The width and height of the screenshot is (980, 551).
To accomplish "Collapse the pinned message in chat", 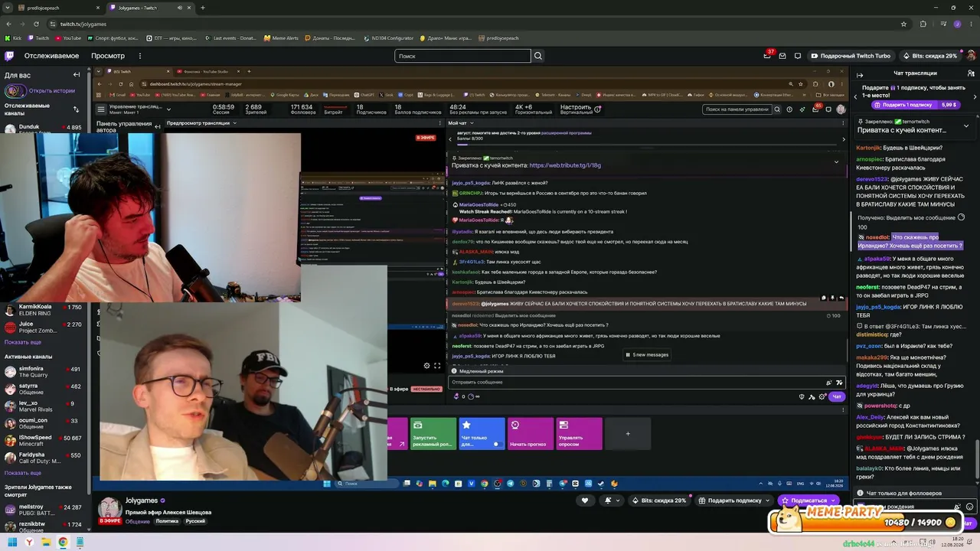I will pyautogui.click(x=966, y=126).
